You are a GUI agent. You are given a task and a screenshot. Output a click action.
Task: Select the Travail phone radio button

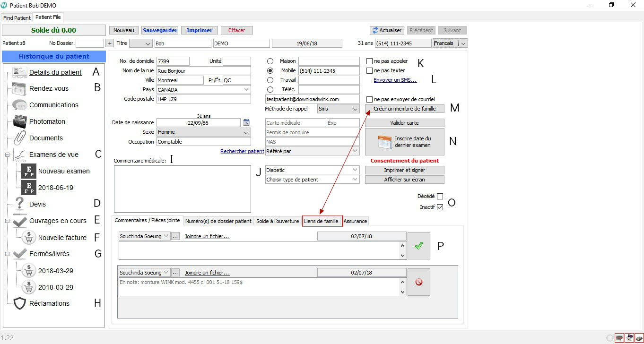[x=270, y=80]
